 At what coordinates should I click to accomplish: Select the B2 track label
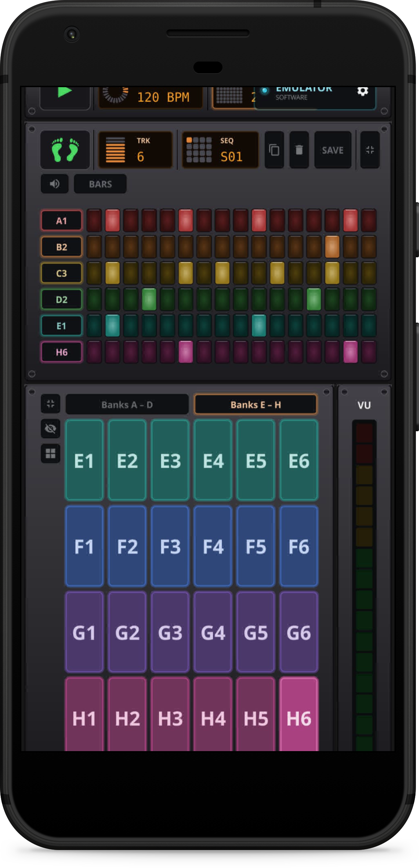click(62, 247)
